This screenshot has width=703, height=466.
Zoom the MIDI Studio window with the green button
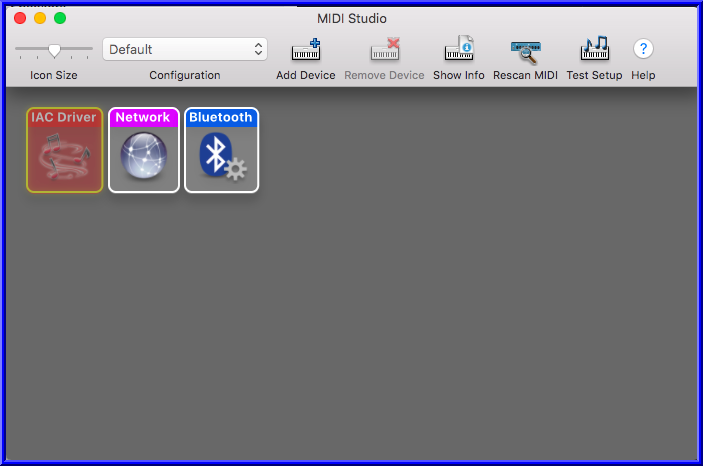tap(60, 18)
